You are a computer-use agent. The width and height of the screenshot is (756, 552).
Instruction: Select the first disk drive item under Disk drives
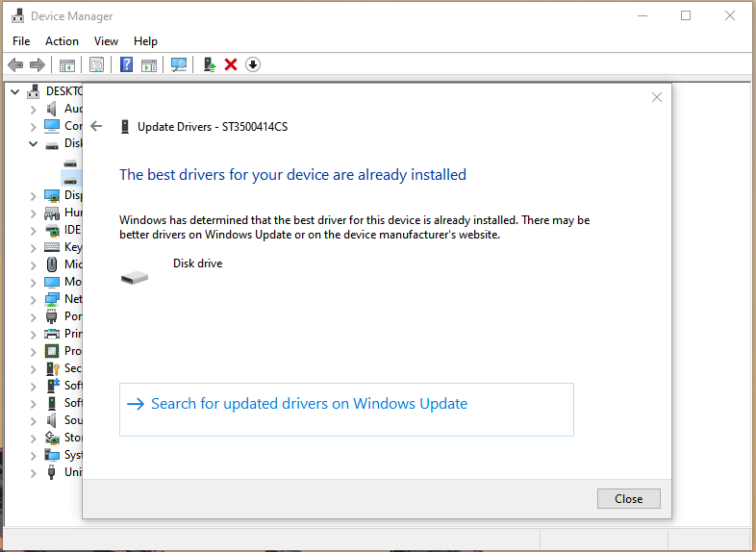click(x=70, y=163)
